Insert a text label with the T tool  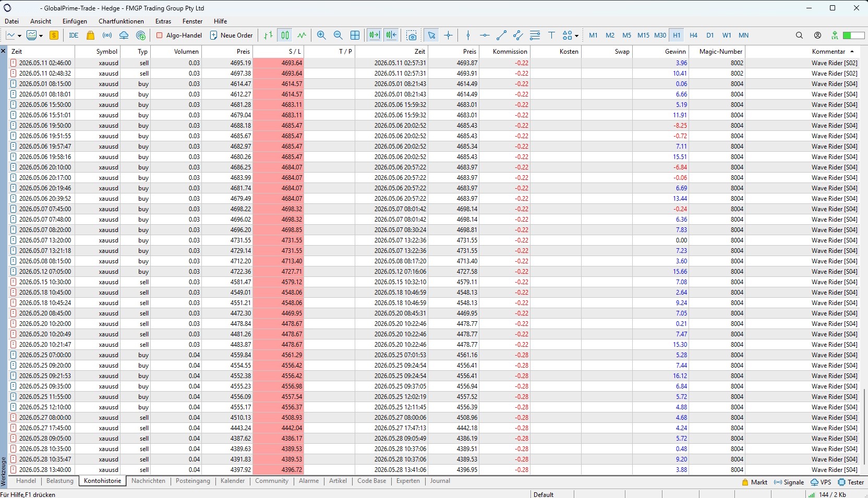[551, 35]
